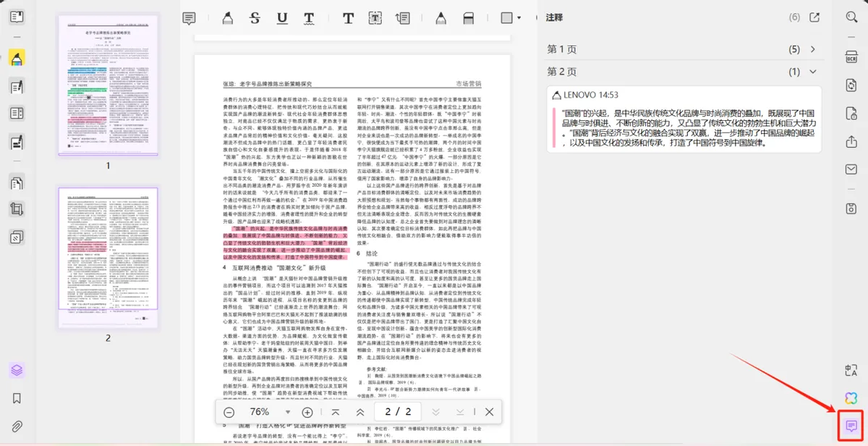
Task: Open the Reader mode from left sidebar
Action: point(17,17)
